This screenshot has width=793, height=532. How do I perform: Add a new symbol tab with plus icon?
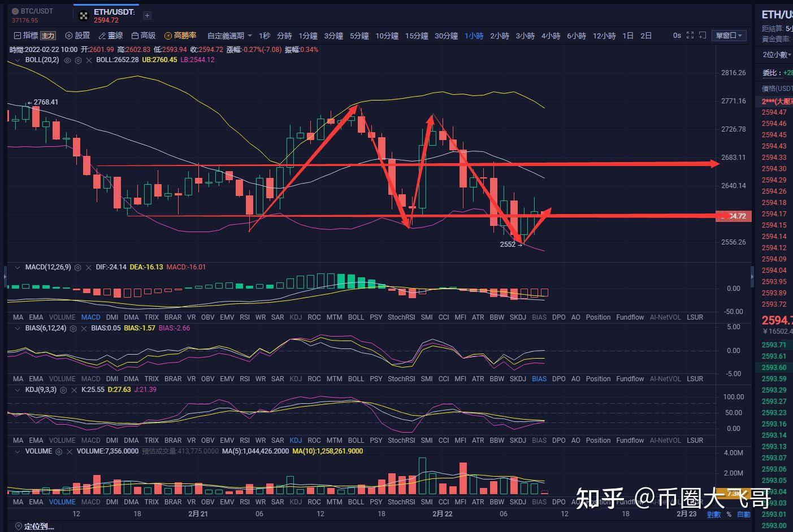[x=147, y=16]
